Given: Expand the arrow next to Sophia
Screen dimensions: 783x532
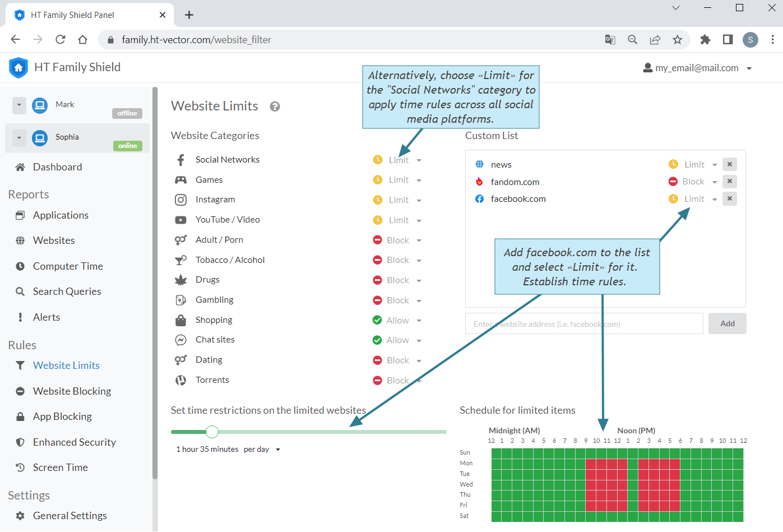Looking at the screenshot, I should (x=19, y=137).
